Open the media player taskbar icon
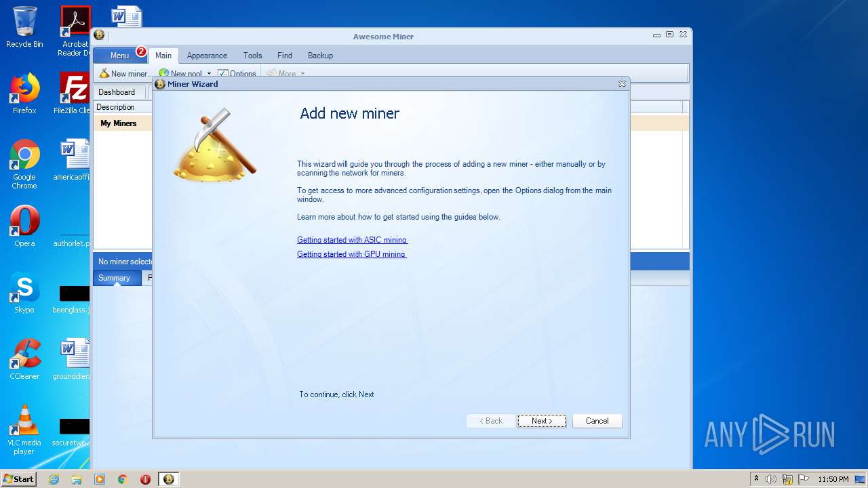The image size is (868, 488). (x=100, y=479)
